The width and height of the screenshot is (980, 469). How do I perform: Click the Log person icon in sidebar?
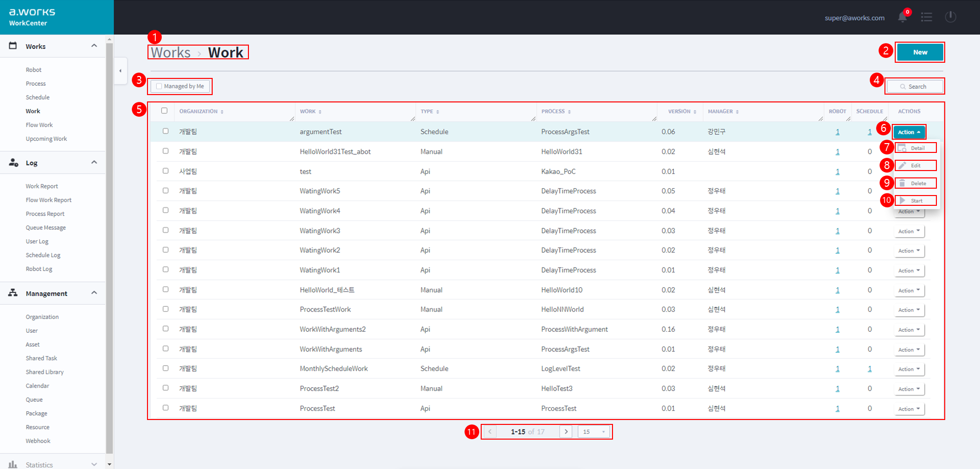[x=13, y=162]
